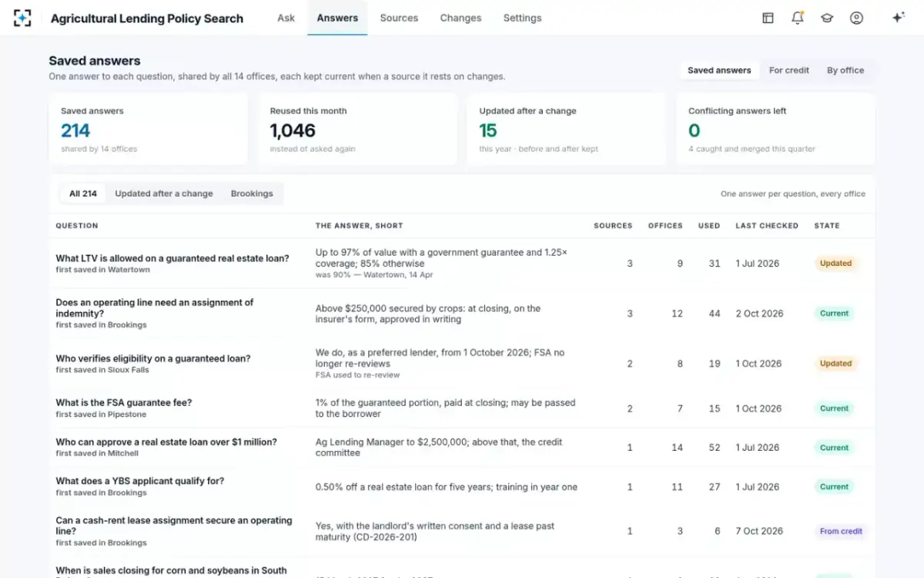
Task: Click date '7 Oct 2026'
Action: [759, 531]
